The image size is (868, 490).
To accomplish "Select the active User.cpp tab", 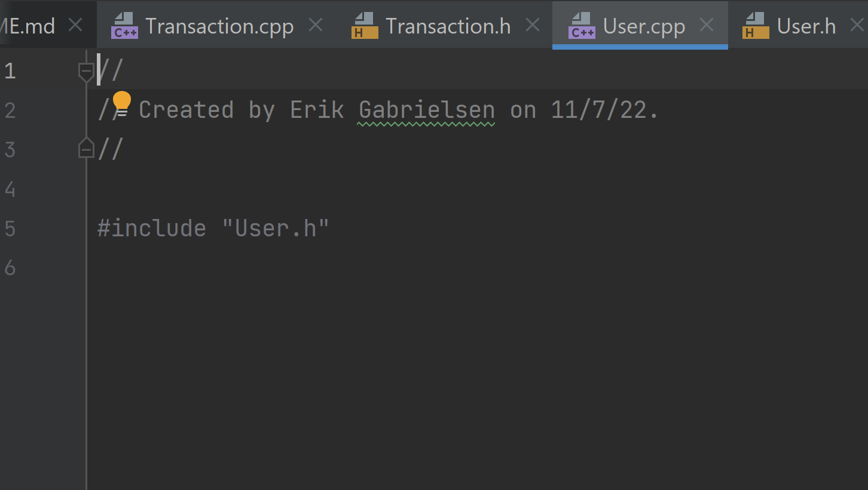I will coord(644,26).
